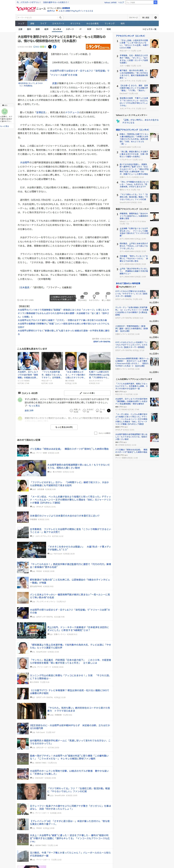Click the コメントを書く button
The image size is (174, 868).
pos(87,393)
